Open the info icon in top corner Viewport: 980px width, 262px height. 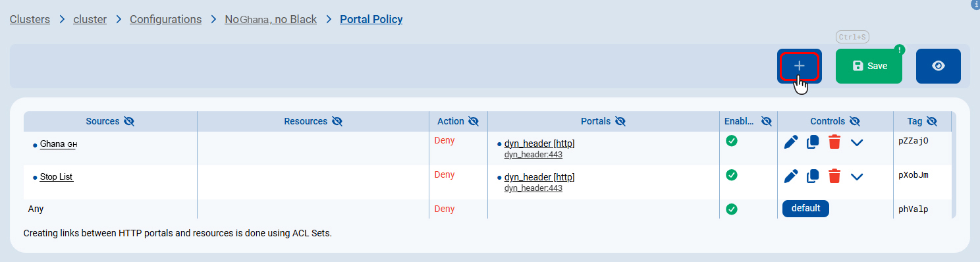click(x=975, y=4)
